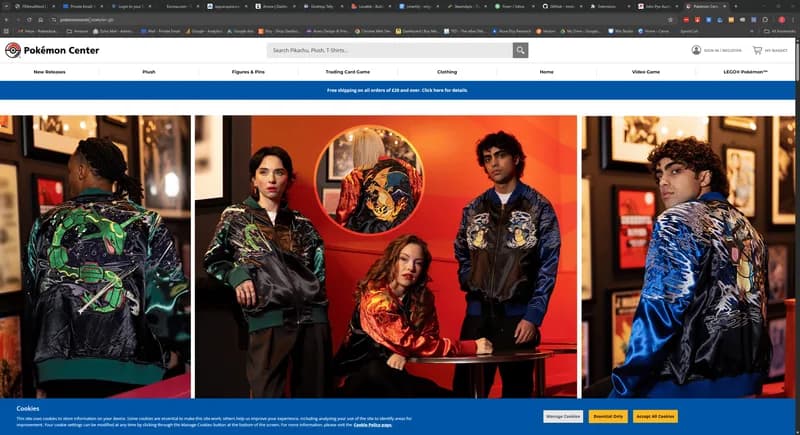Image resolution: width=800 pixels, height=435 pixels.
Task: Open the My Basket cart icon
Action: point(757,50)
